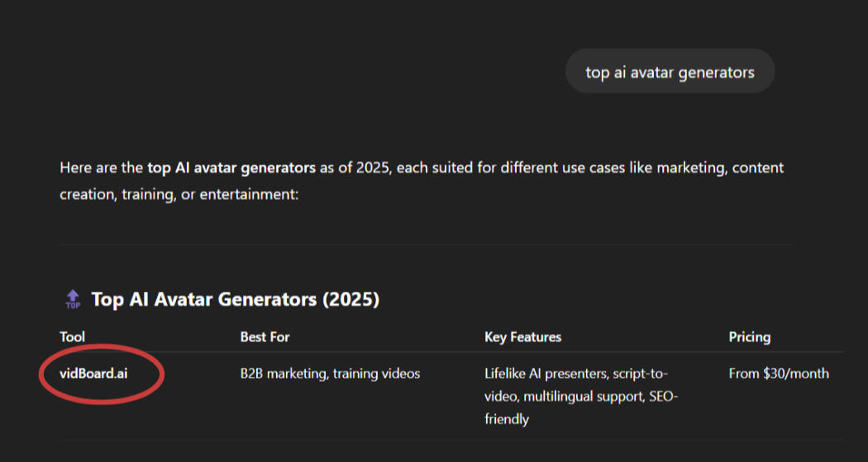Click the 'Lifelike AI presenters' features cell

point(581,396)
